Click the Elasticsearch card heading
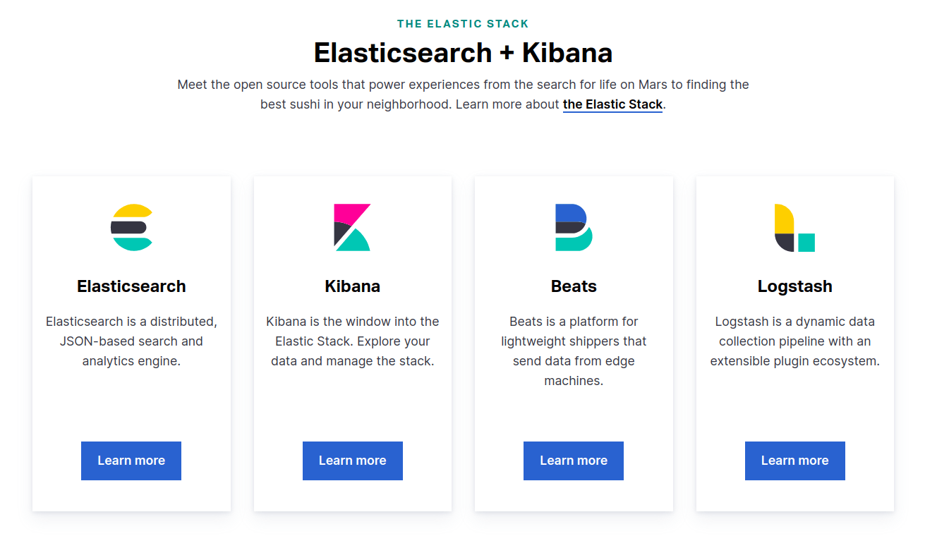 [x=131, y=286]
